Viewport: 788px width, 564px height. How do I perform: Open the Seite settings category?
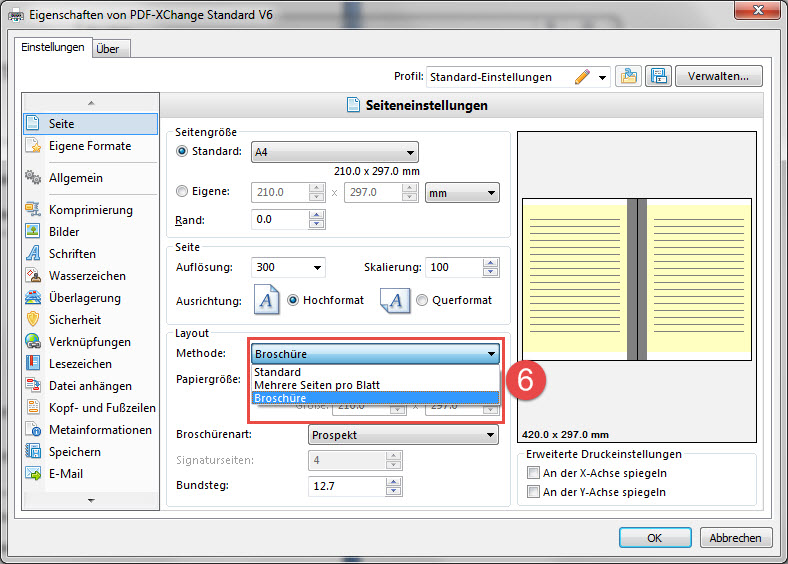click(90, 124)
